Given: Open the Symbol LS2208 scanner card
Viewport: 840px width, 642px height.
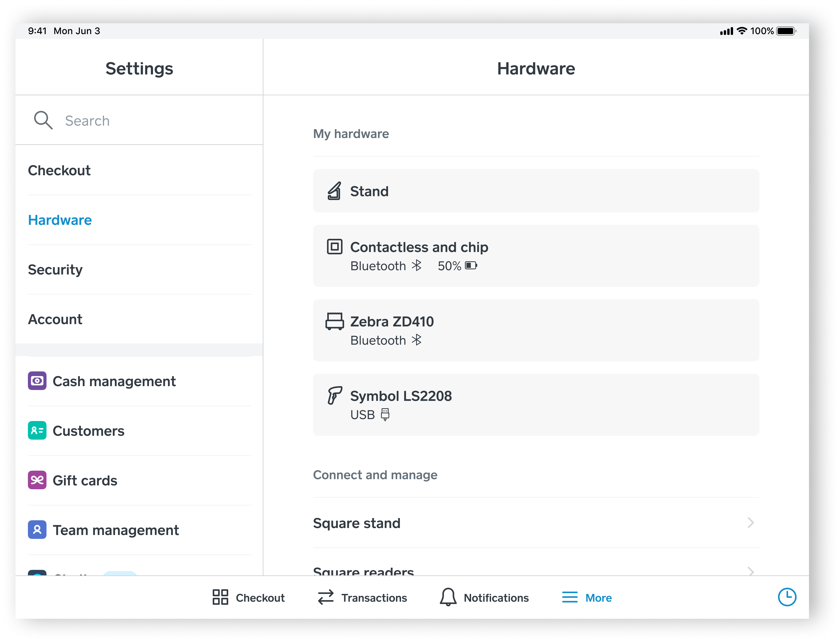Looking at the screenshot, I should [x=536, y=405].
